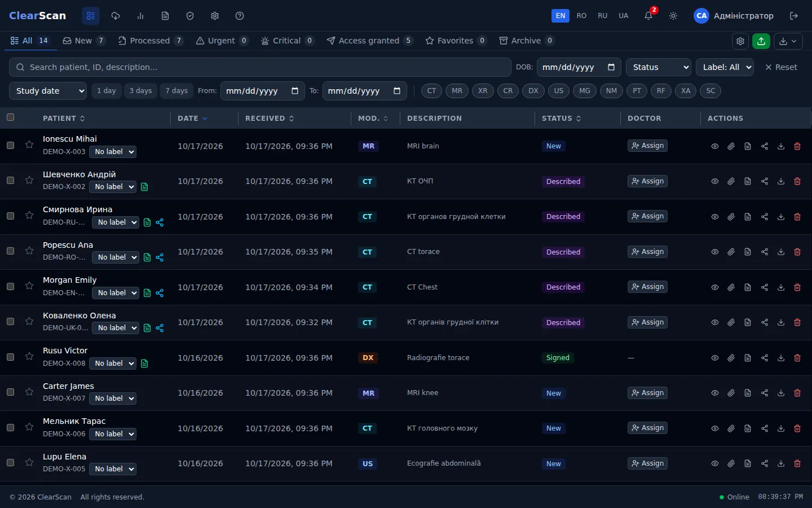Open the cloud icon in top navigation
Screen dimensions: 812x508
pyautogui.click(x=116, y=16)
